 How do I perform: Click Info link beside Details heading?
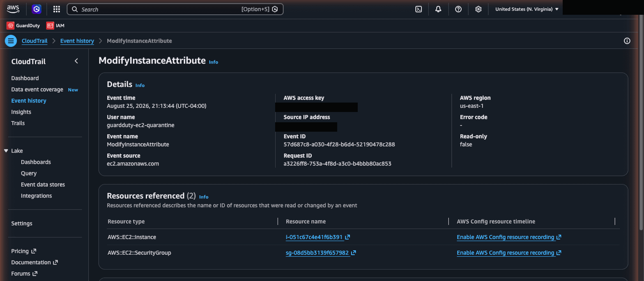coord(140,85)
